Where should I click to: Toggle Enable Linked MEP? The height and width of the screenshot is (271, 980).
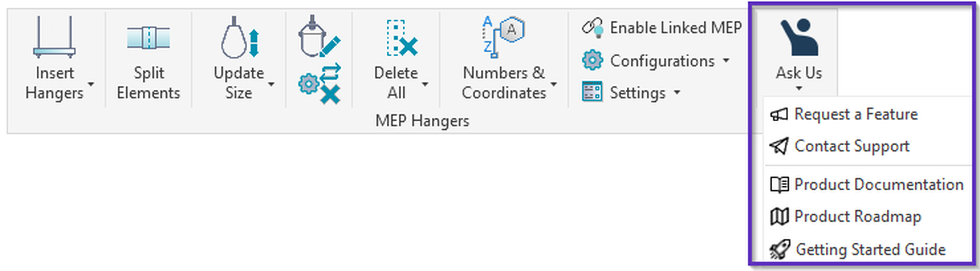point(662,28)
